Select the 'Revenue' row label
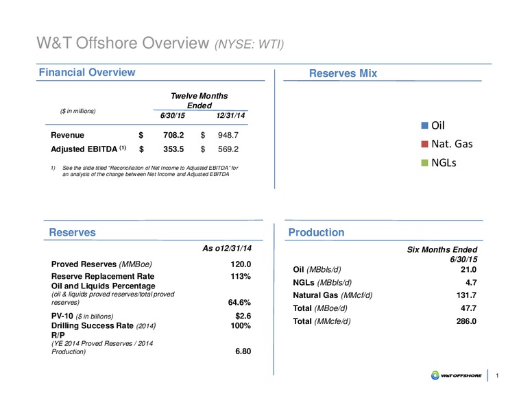 click(x=67, y=136)
